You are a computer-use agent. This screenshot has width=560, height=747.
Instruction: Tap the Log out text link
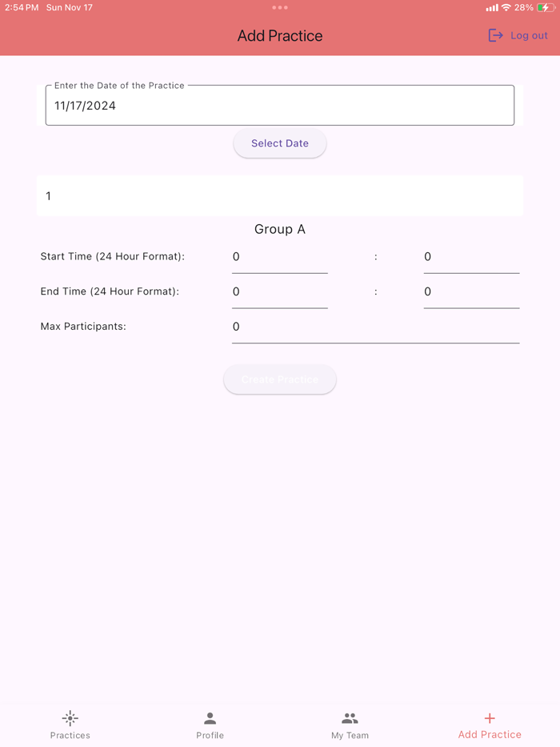(x=528, y=35)
